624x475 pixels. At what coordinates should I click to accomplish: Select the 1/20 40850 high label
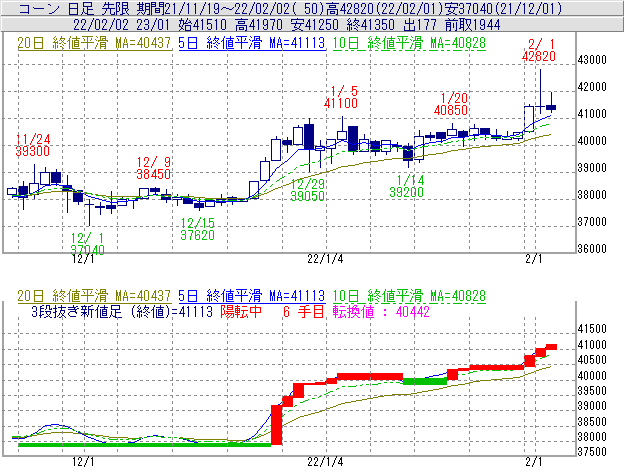pos(451,104)
